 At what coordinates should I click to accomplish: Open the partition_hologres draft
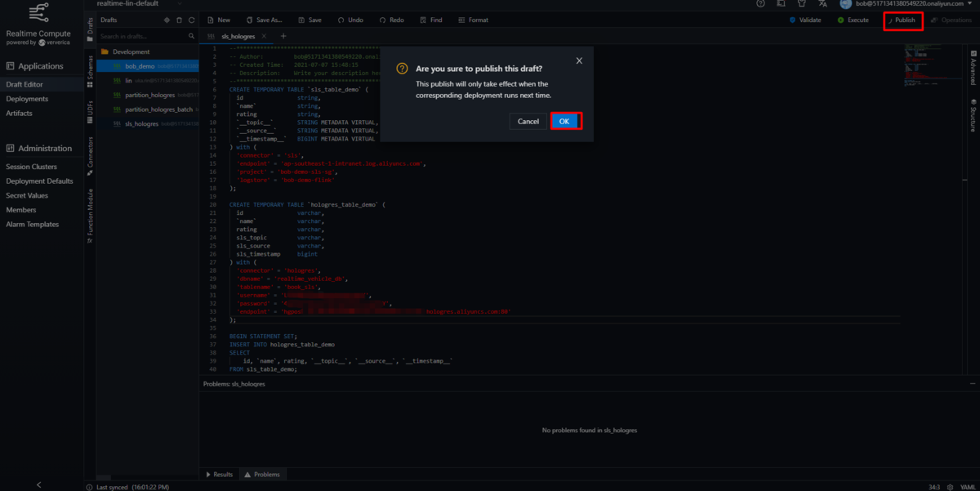(x=147, y=95)
